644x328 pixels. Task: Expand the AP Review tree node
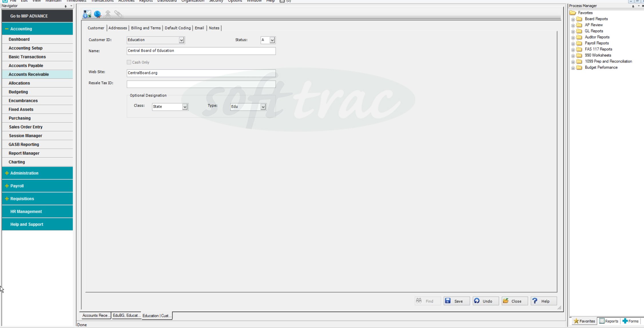click(x=573, y=25)
